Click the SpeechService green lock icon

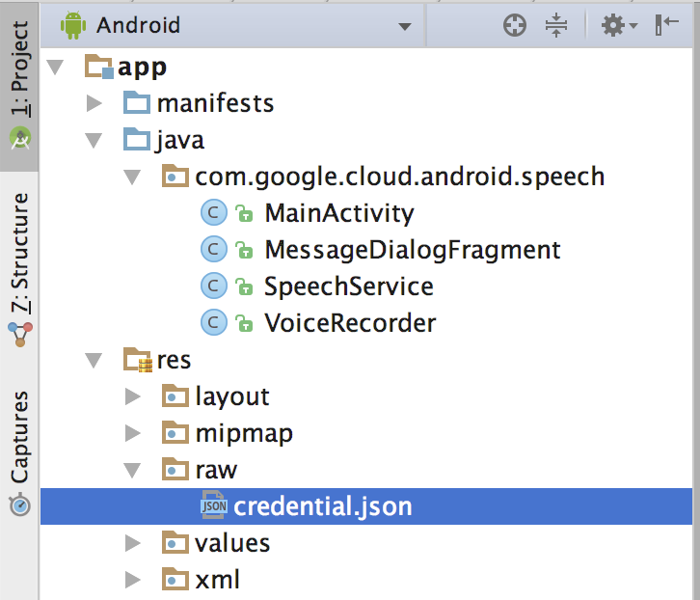244,286
